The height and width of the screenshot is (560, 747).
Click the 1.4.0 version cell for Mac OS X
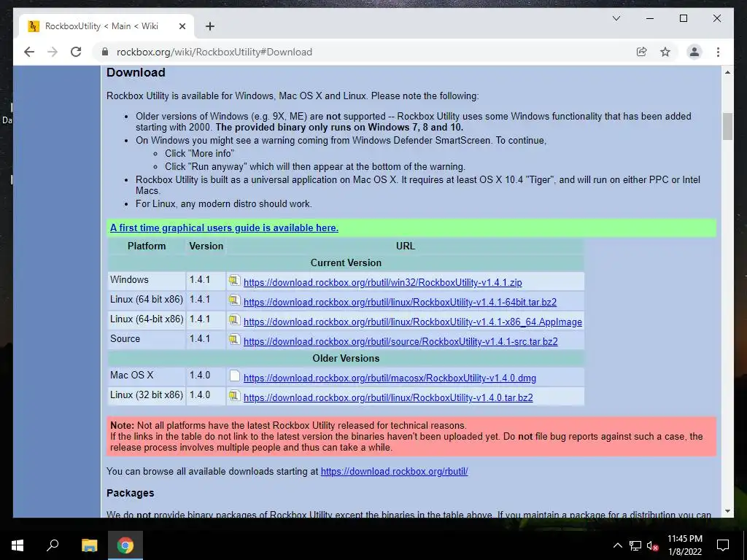[206, 377]
